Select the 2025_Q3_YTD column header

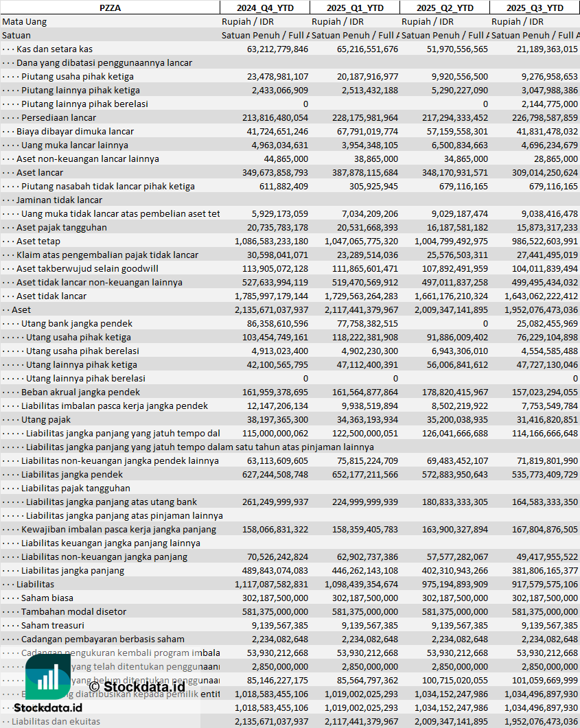coord(535,8)
